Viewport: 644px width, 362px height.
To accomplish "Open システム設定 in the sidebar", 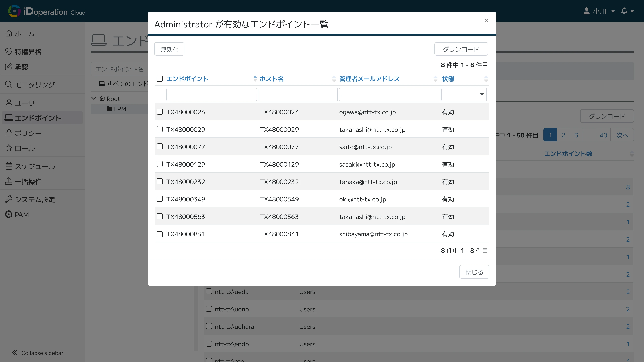I will pyautogui.click(x=35, y=199).
